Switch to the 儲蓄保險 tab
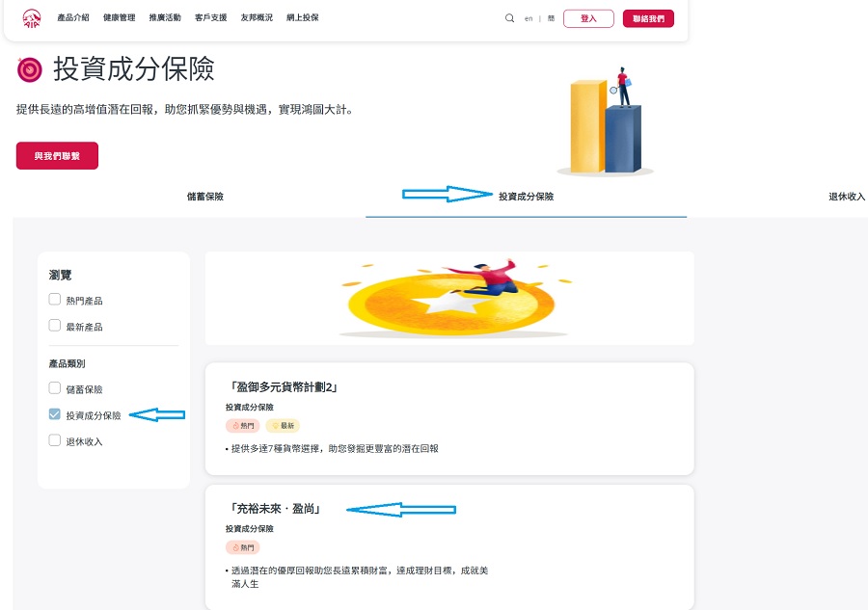Screen dimensions: 868x610 pos(204,197)
